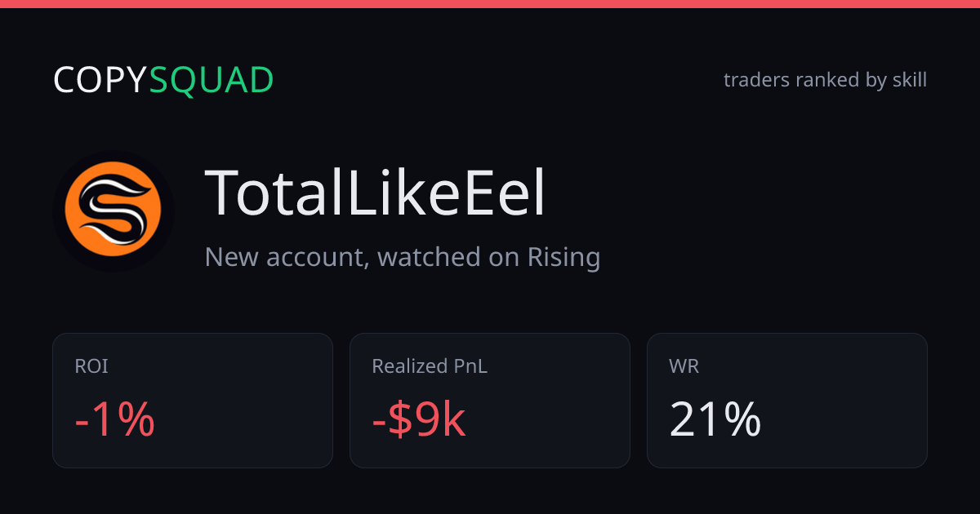Click the word skill in the tagline

(910, 80)
